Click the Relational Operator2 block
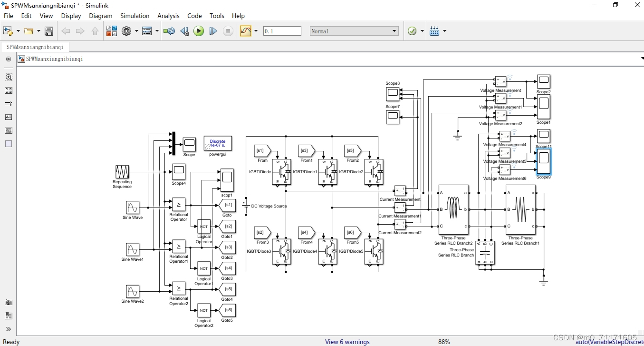Screen dimensions: 644x346 tap(179, 288)
